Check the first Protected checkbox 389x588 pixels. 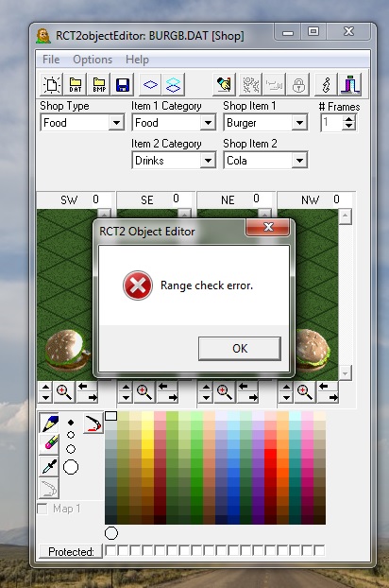click(110, 550)
